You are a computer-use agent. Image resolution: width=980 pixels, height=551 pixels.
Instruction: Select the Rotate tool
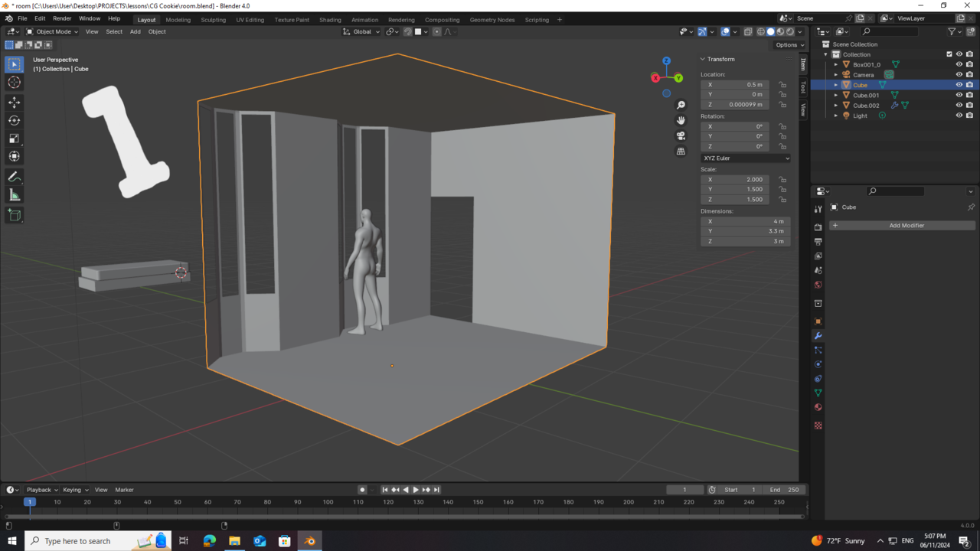(14, 120)
